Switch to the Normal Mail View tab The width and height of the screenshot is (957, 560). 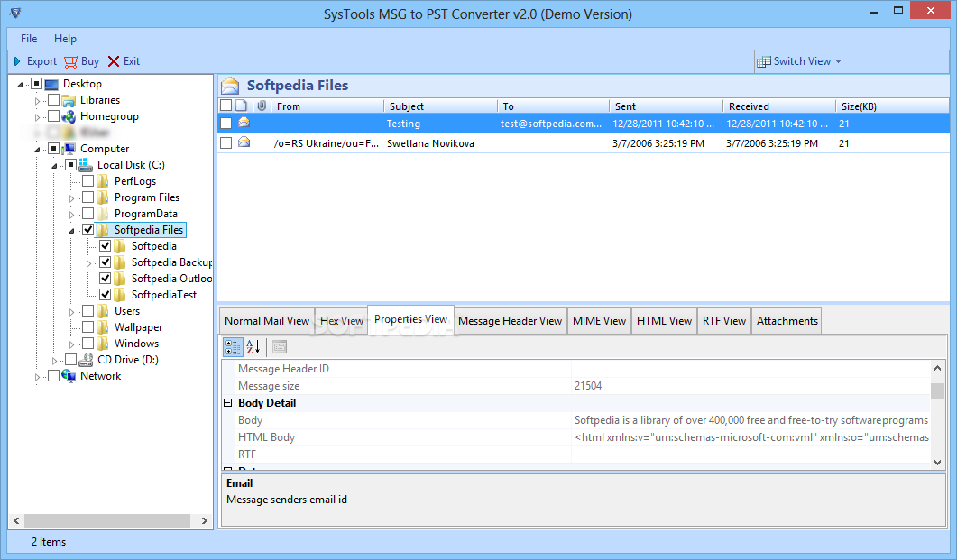point(267,321)
